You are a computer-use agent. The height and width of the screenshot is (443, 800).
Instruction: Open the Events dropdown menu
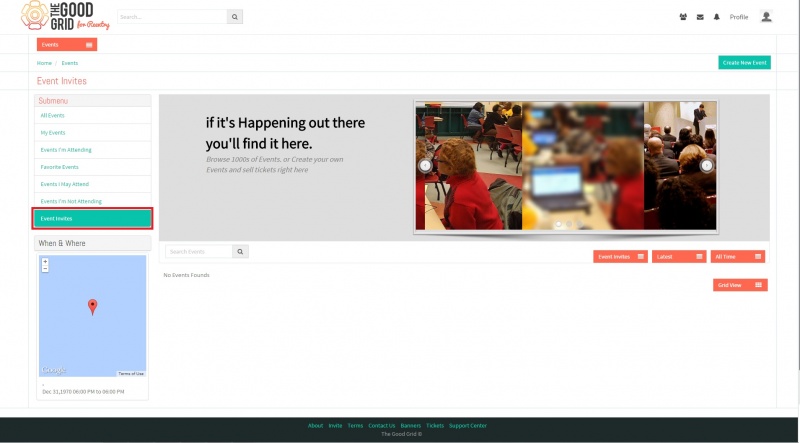pos(67,45)
